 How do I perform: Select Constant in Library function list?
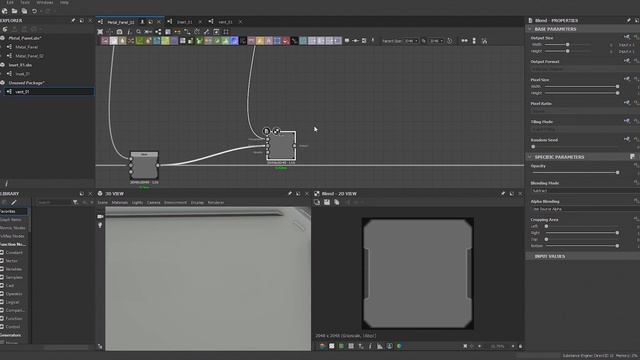[x=14, y=253]
